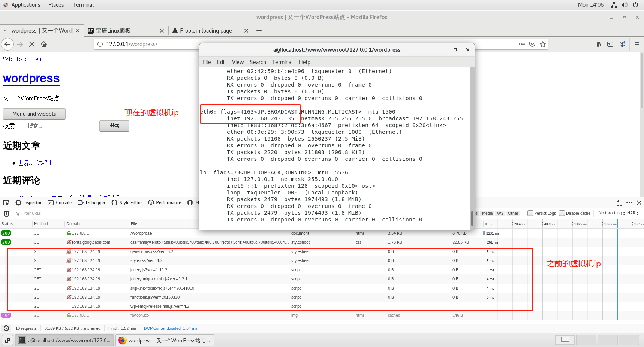This screenshot has height=347, width=644.
Task: Switch to terminal window in taskbar
Action: pos(64,340)
